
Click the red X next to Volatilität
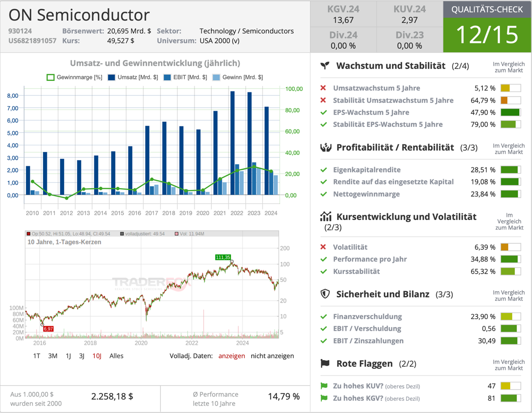click(323, 247)
